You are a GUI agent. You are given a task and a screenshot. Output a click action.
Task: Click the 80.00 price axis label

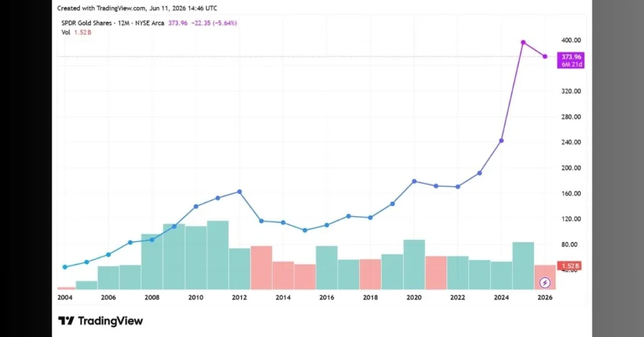(571, 245)
